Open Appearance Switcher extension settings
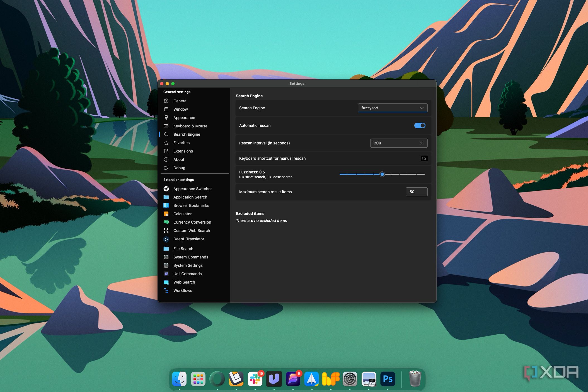Image resolution: width=588 pixels, height=392 pixels. (x=192, y=189)
